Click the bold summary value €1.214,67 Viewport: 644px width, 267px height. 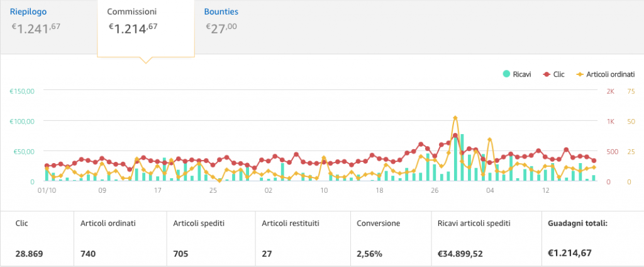pos(571,253)
